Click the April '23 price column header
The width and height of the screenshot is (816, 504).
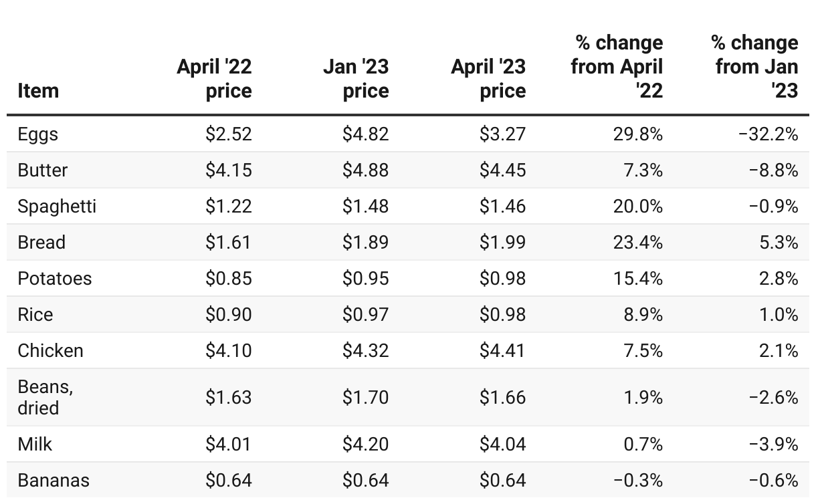click(488, 79)
